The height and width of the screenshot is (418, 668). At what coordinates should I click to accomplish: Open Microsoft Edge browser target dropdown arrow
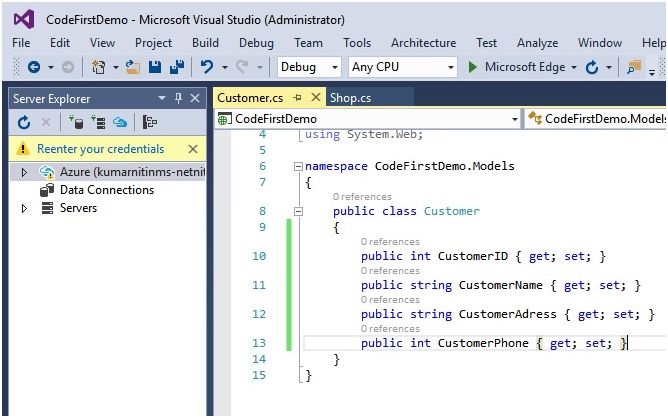(x=574, y=67)
